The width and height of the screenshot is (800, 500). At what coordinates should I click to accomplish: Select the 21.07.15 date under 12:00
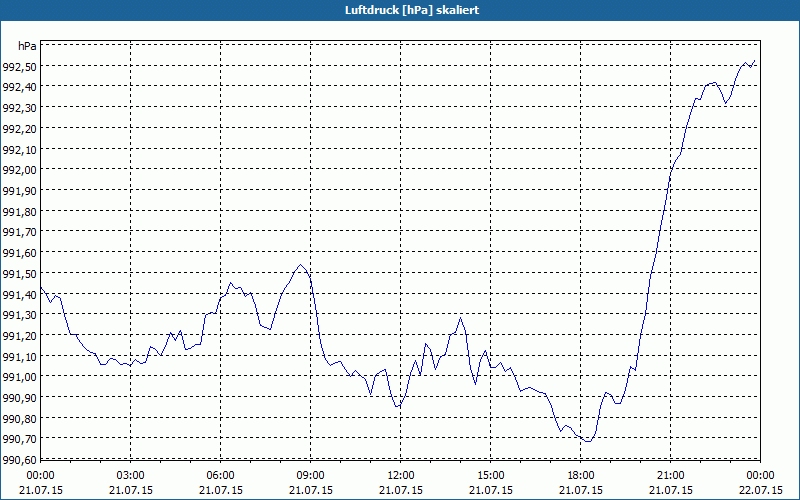pos(401,490)
